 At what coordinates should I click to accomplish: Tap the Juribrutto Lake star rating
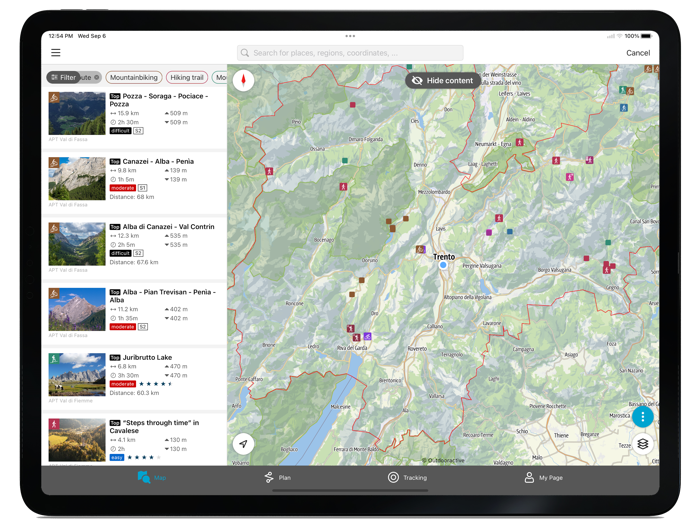pos(156,384)
